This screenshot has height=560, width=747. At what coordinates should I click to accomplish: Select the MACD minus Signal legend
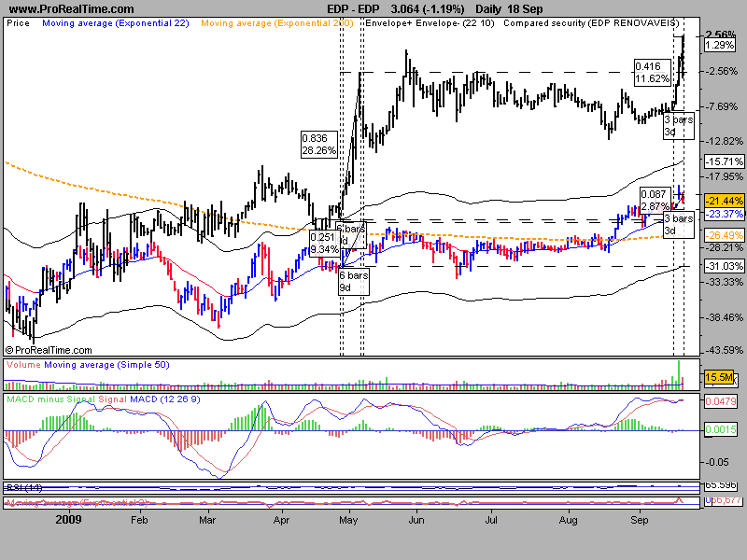pyautogui.click(x=51, y=399)
